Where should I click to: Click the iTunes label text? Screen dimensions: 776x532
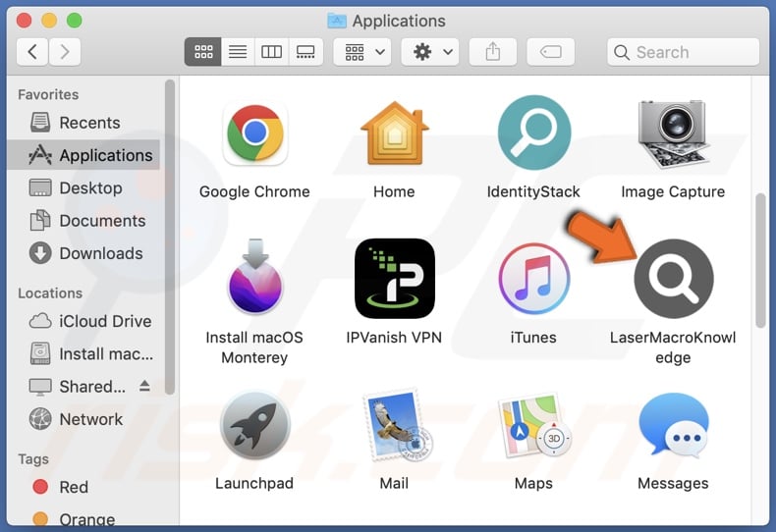pyautogui.click(x=533, y=338)
